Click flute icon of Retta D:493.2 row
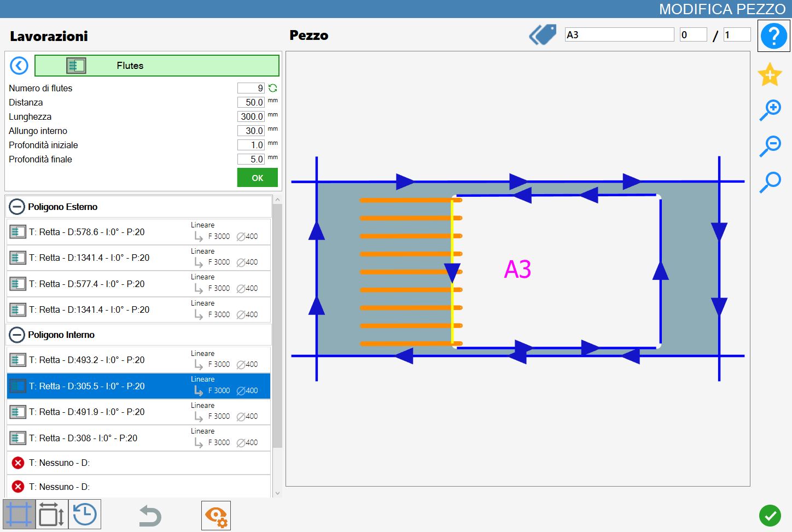The height and width of the screenshot is (532, 792). 18,360
